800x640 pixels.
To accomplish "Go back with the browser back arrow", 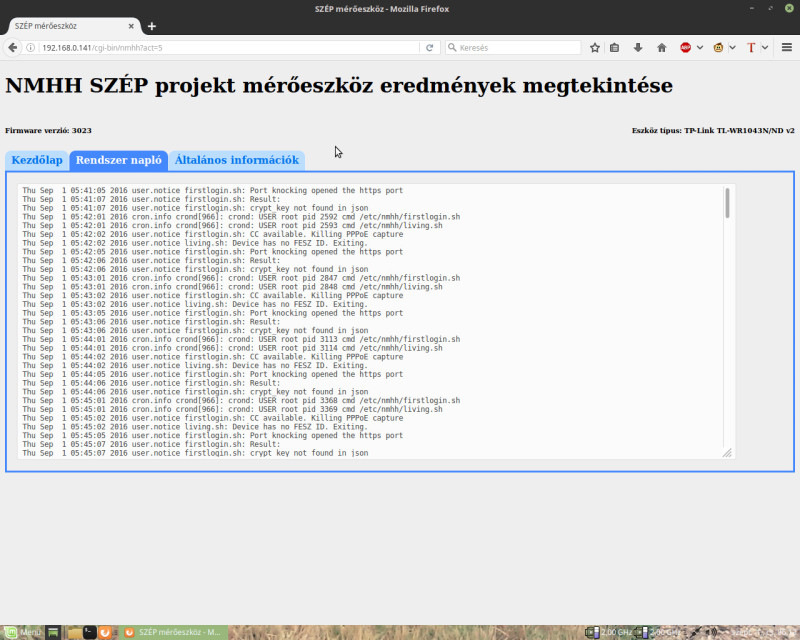I will (12, 47).
